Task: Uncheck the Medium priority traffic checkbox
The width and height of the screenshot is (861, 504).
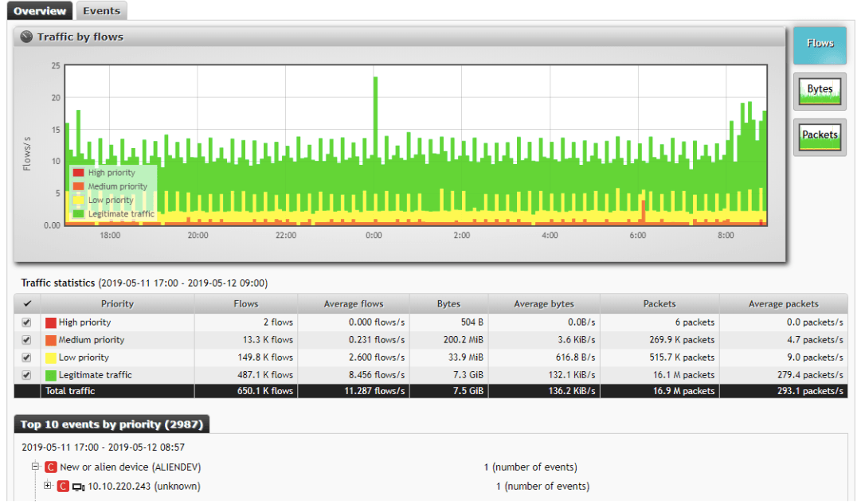Action: point(27,340)
